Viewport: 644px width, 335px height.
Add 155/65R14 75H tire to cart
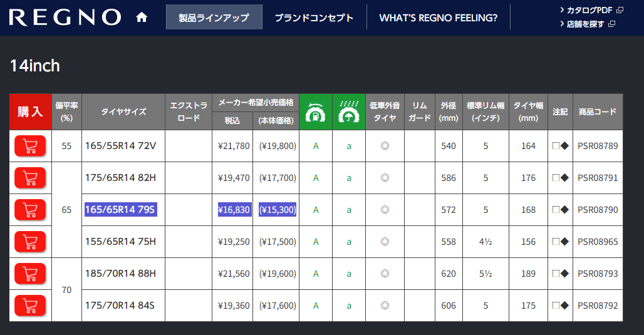coord(30,242)
